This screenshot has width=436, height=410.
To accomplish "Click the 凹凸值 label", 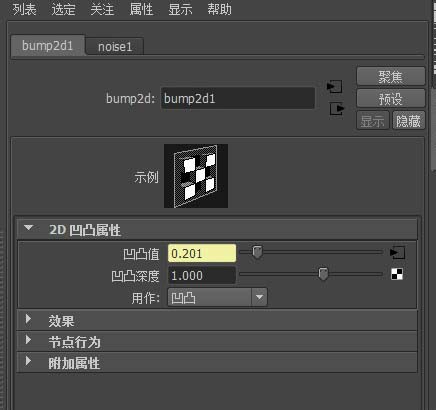I will (x=141, y=254).
